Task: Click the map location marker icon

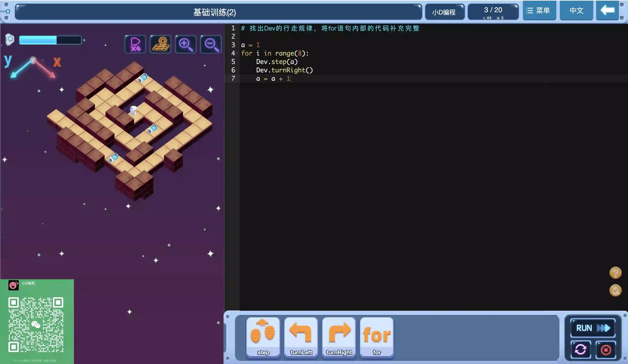Action: (x=161, y=44)
